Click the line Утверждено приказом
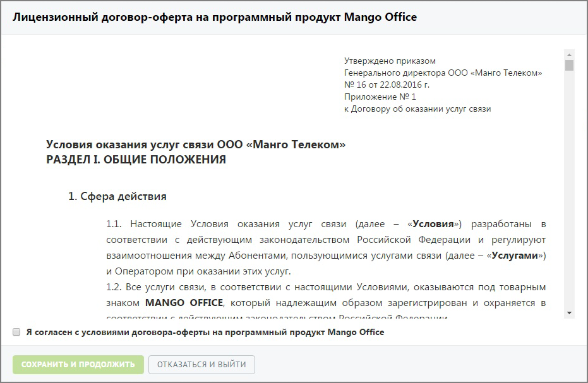This screenshot has height=383, width=588. [x=390, y=61]
